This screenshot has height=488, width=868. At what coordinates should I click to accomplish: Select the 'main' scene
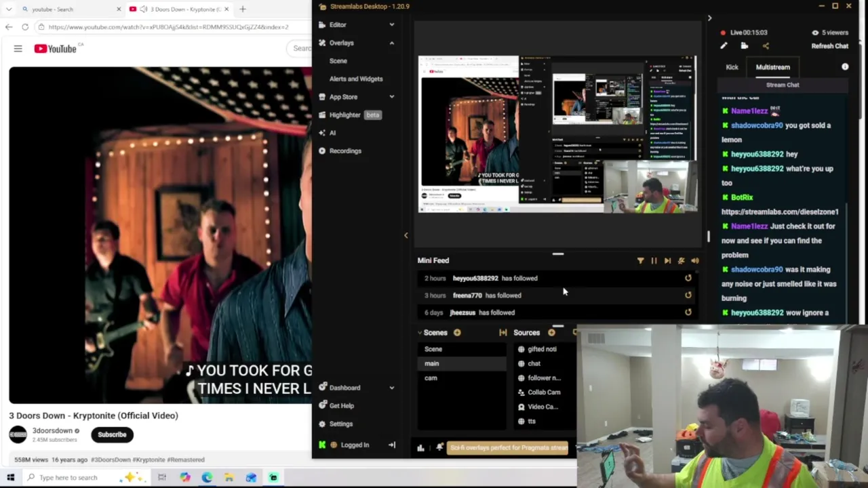pyautogui.click(x=461, y=363)
